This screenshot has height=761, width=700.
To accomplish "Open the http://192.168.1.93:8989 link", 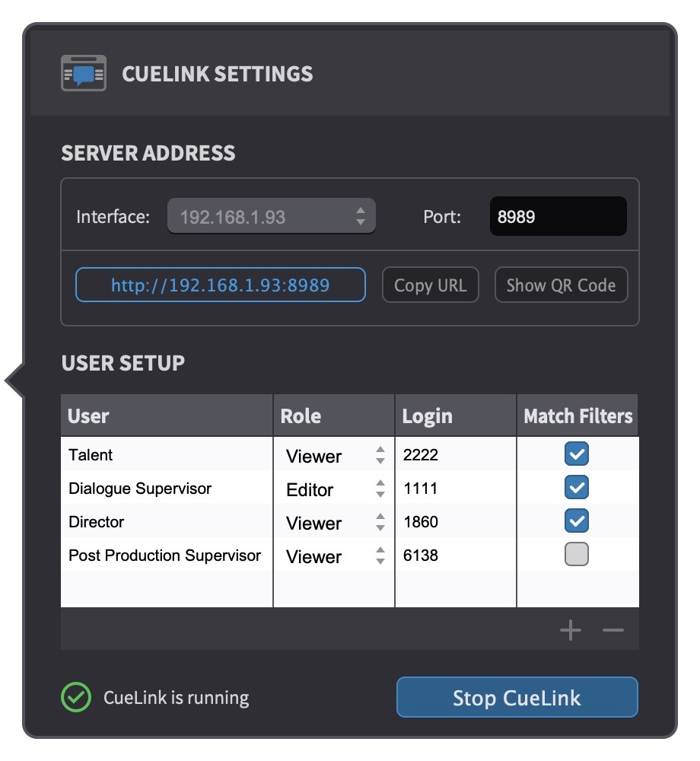I will click(220, 285).
